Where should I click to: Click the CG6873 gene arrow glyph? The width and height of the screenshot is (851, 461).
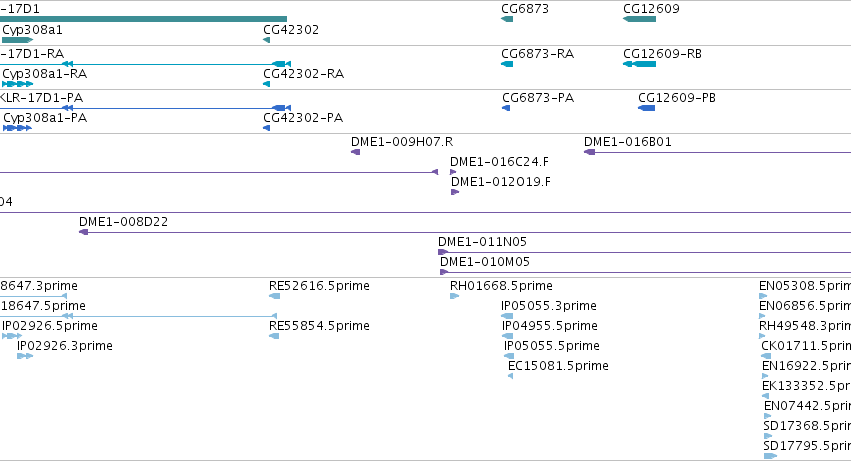[507, 19]
